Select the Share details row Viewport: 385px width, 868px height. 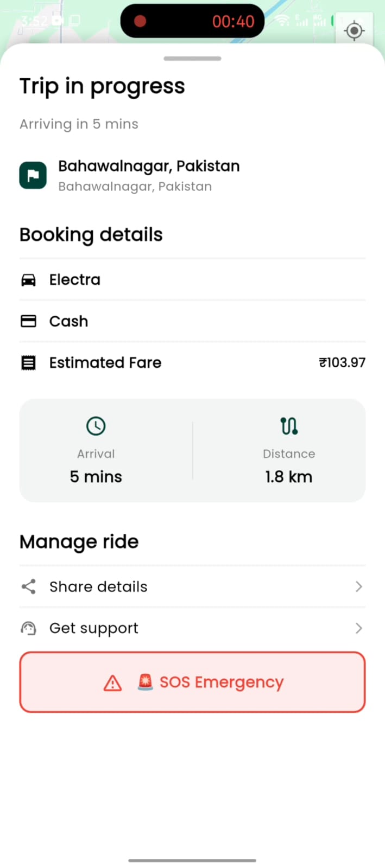click(192, 586)
